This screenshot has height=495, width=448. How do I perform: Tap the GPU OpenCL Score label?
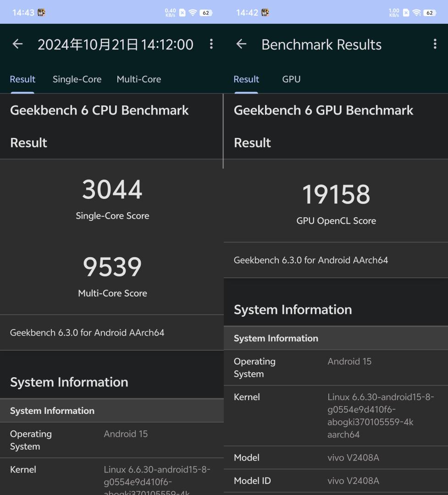(336, 220)
